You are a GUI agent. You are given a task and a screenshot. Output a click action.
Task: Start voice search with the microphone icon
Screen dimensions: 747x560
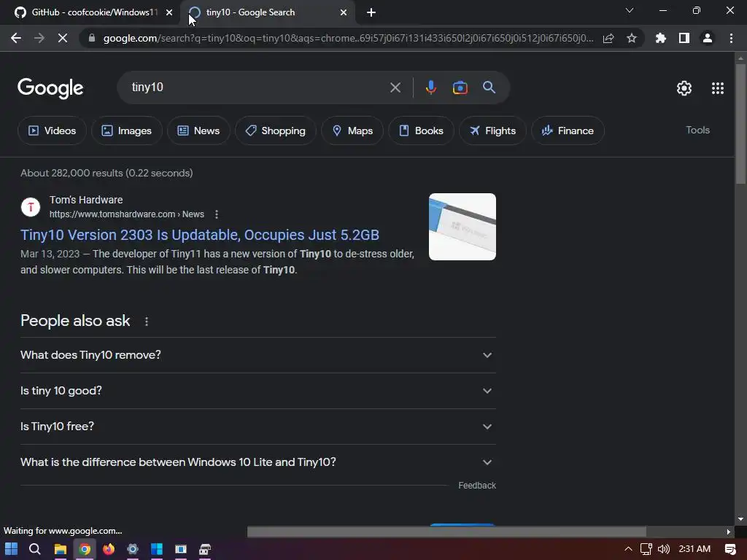click(430, 87)
